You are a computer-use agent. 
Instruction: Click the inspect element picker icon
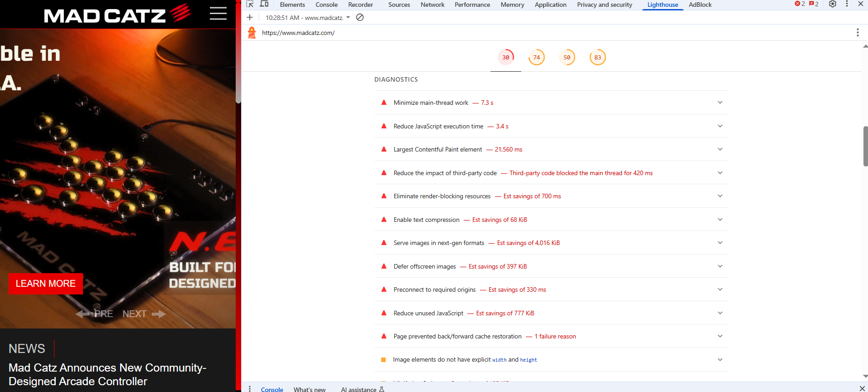pyautogui.click(x=250, y=4)
